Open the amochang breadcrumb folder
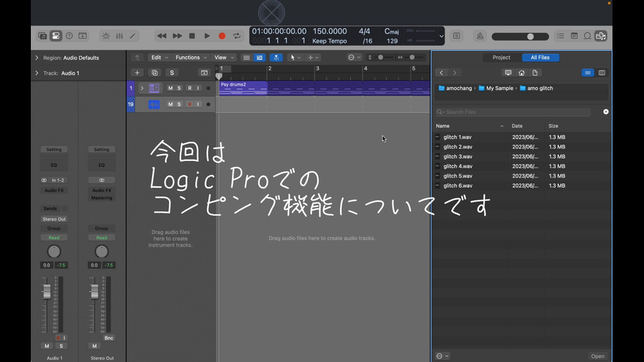 (x=455, y=88)
